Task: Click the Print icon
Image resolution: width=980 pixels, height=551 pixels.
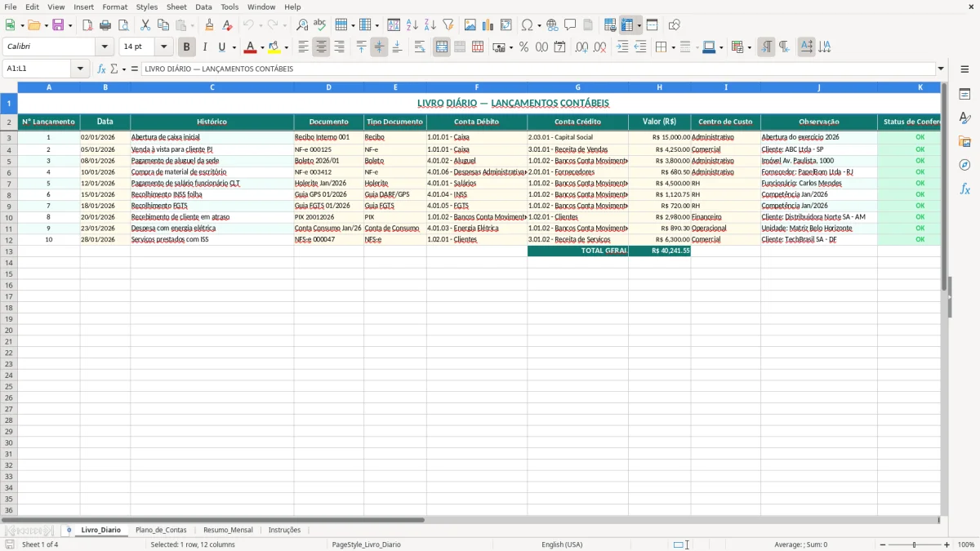Action: 105,25
